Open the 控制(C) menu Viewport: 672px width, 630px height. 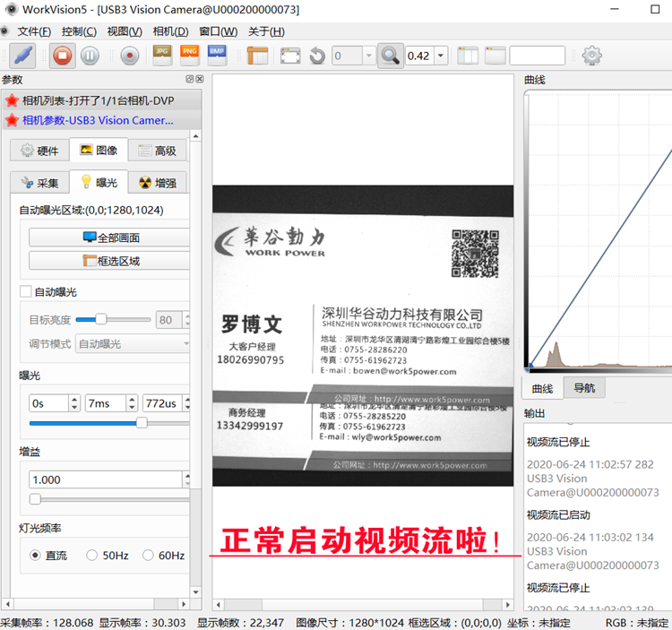pos(79,31)
